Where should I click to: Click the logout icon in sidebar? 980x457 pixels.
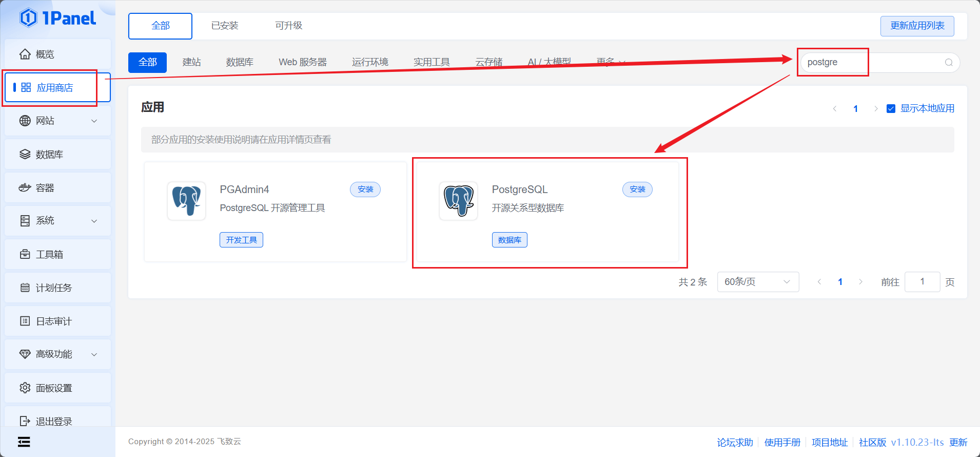pos(25,421)
